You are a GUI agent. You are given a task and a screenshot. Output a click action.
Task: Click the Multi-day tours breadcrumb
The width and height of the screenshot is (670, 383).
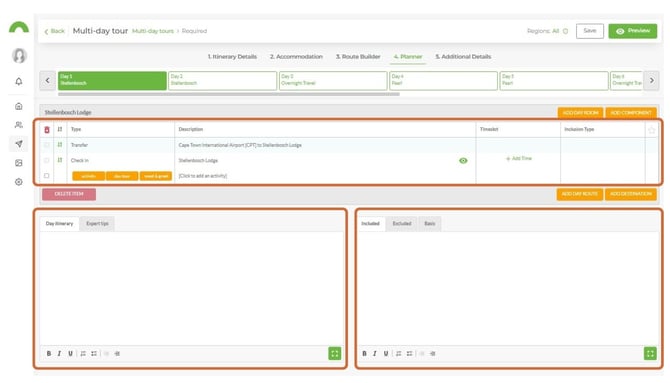coord(153,31)
